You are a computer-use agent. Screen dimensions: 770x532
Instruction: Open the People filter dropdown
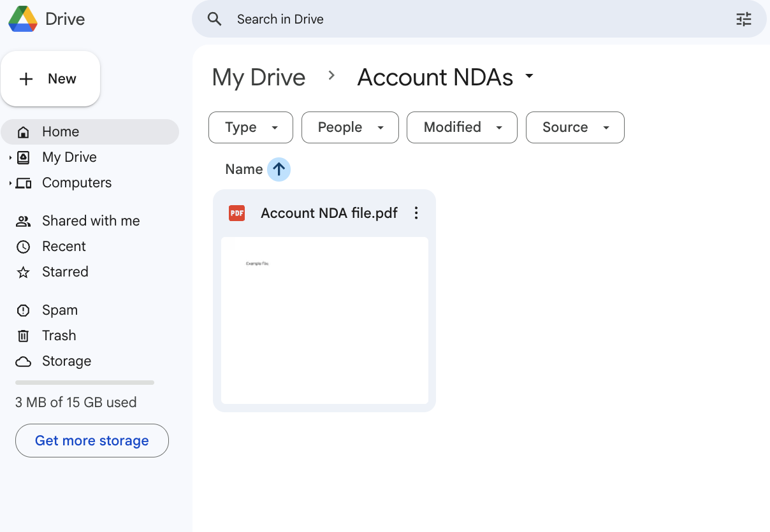[350, 127]
